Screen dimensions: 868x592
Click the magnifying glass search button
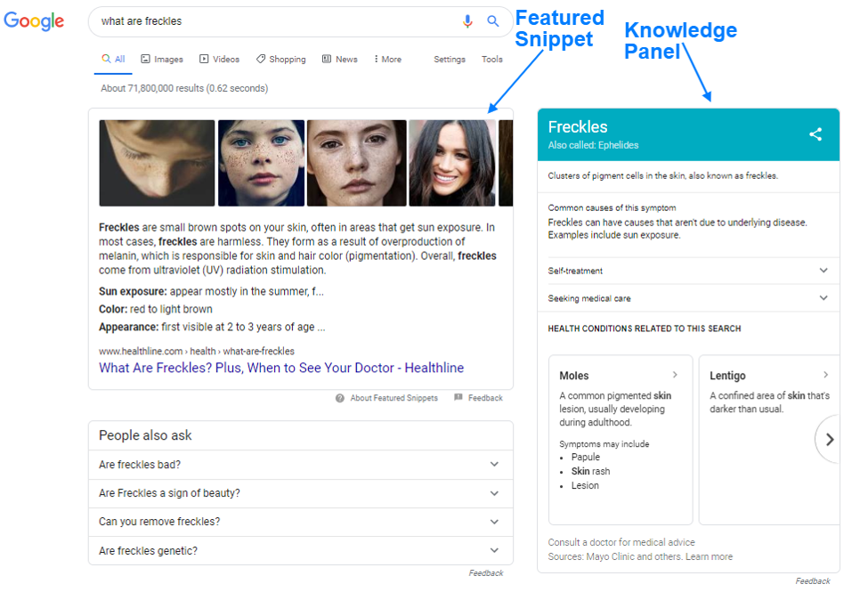pyautogui.click(x=493, y=21)
